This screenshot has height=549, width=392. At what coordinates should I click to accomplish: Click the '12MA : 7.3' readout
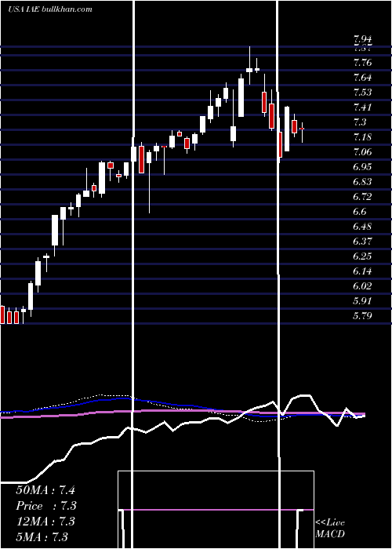coord(45,522)
